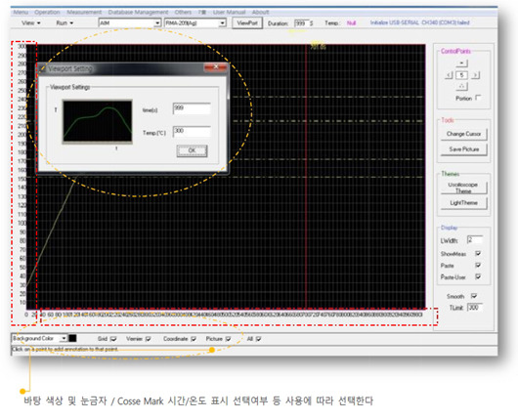The image size is (518, 420).
Task: Click OK in Viewport Settings
Action: tap(192, 150)
